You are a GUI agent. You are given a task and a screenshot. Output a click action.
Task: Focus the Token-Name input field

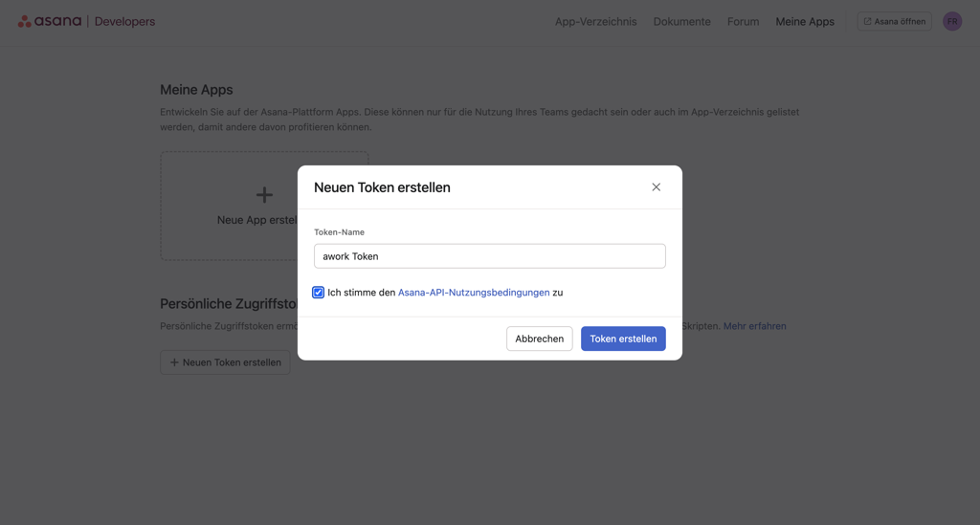point(489,256)
